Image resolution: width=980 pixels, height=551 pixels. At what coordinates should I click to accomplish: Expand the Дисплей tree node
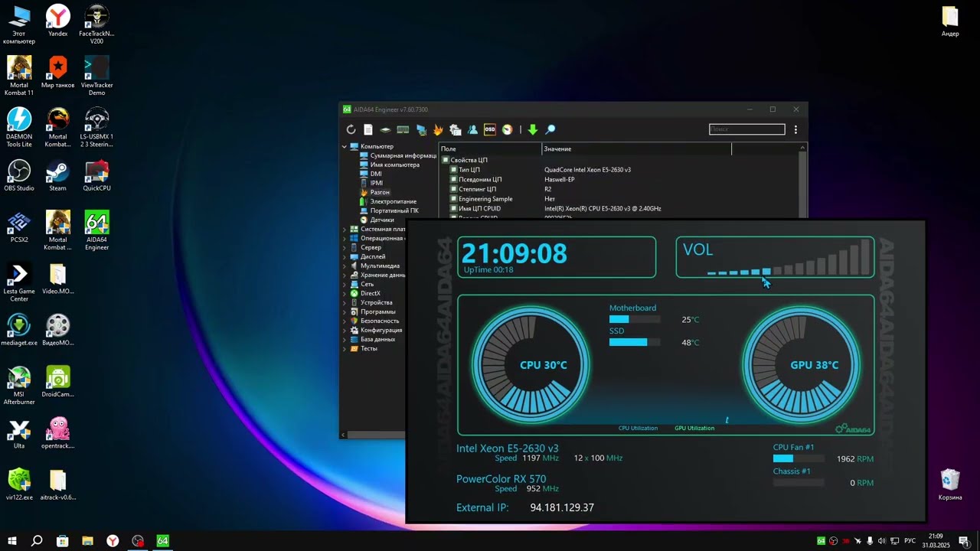tap(345, 256)
